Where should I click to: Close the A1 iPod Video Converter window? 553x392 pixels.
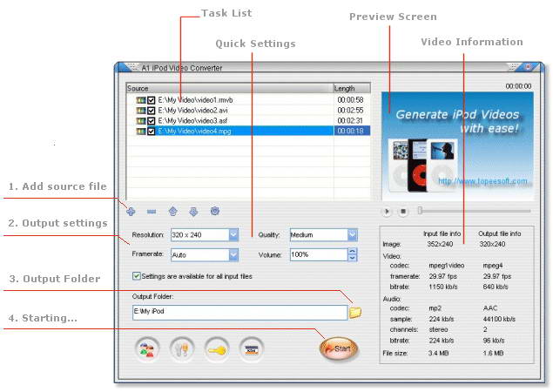tap(528, 67)
